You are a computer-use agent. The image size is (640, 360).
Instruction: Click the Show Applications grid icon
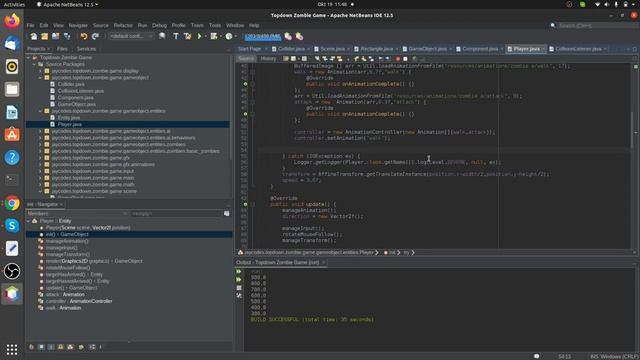pos(12,349)
